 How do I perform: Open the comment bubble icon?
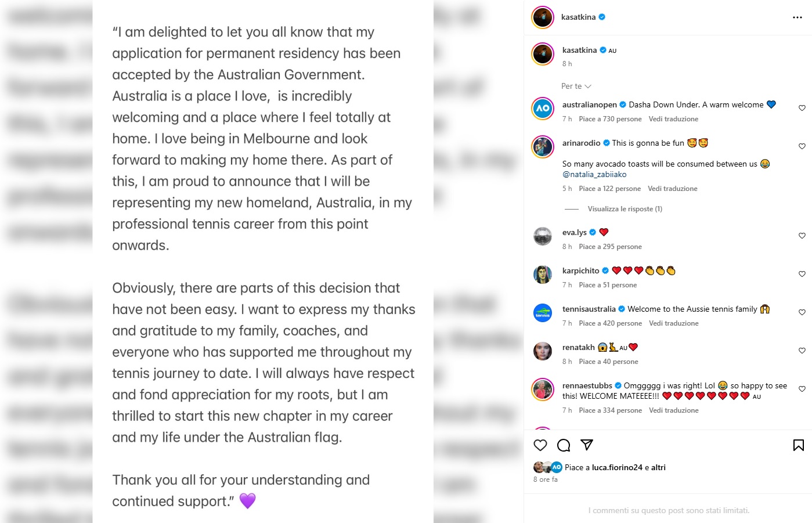[x=564, y=445]
